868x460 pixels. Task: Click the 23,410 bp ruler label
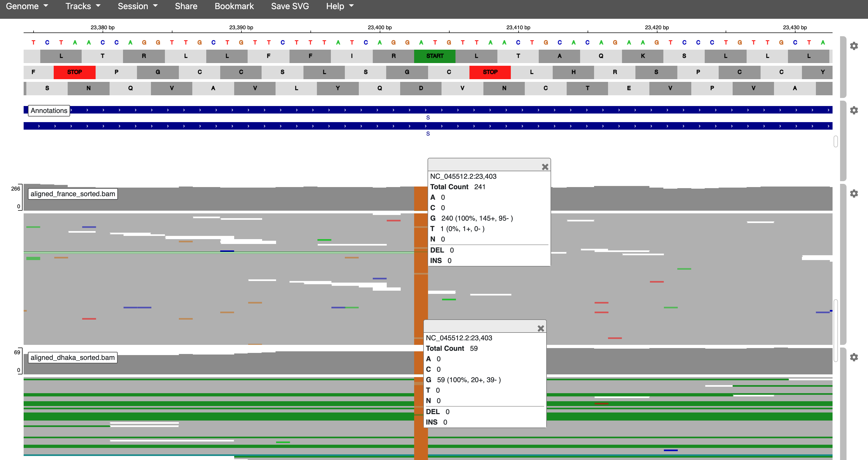(518, 28)
